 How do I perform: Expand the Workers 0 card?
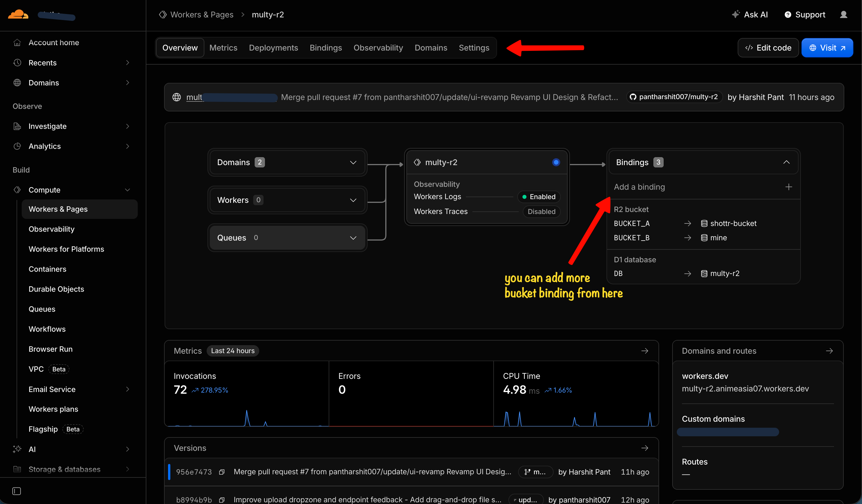pos(287,200)
